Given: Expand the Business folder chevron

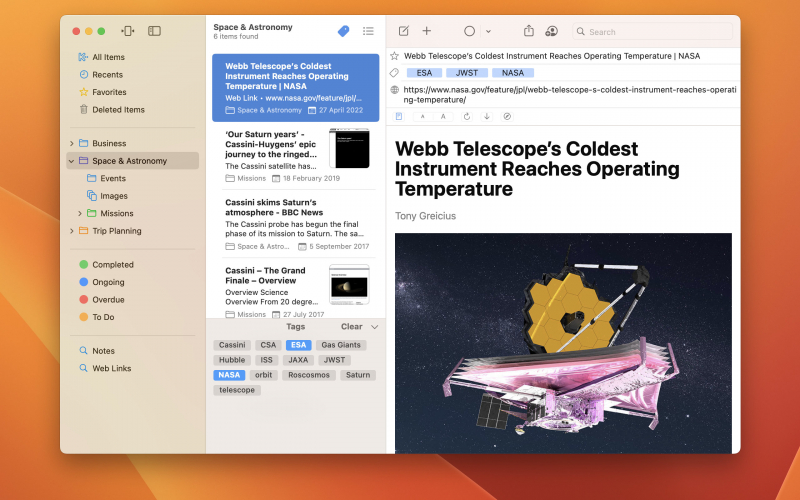Looking at the screenshot, I should click(71, 143).
